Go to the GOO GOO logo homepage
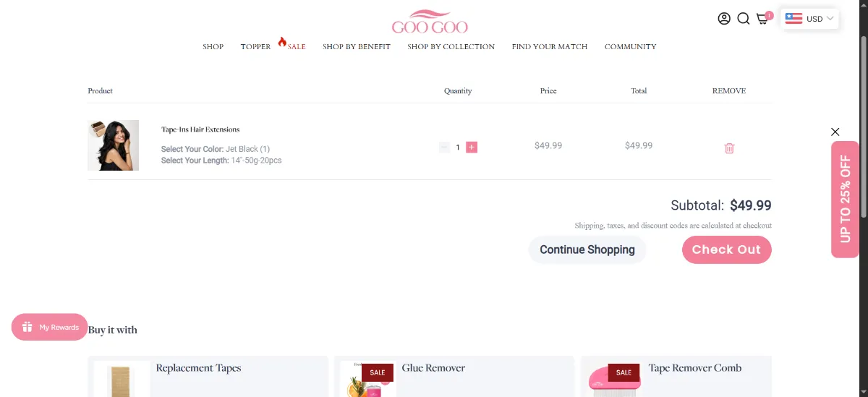This screenshot has height=397, width=868. 430,22
